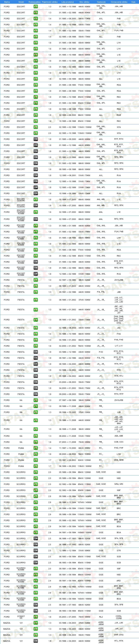Click the 05.2003 -> 07.2005 production years cell
This screenshot has height=644, width=139.
point(68,617)
